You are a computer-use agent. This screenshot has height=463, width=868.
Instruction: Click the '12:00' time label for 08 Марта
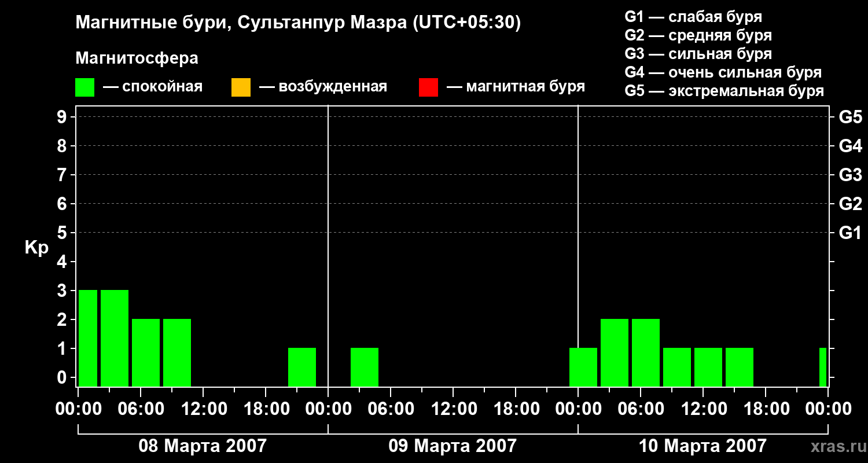(203, 409)
